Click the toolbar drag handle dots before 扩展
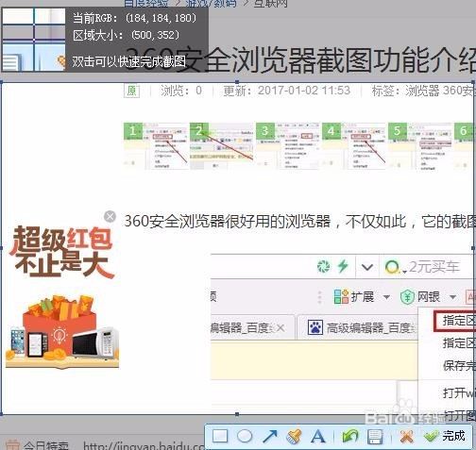476x450 pixels. click(x=320, y=297)
